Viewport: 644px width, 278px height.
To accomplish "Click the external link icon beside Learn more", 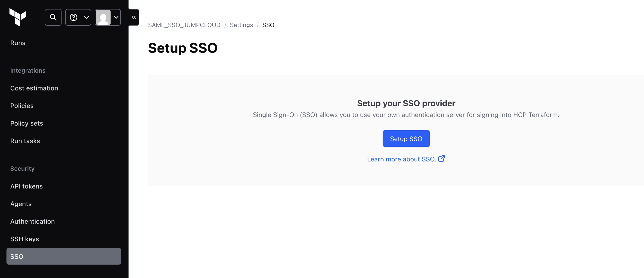I will [442, 158].
